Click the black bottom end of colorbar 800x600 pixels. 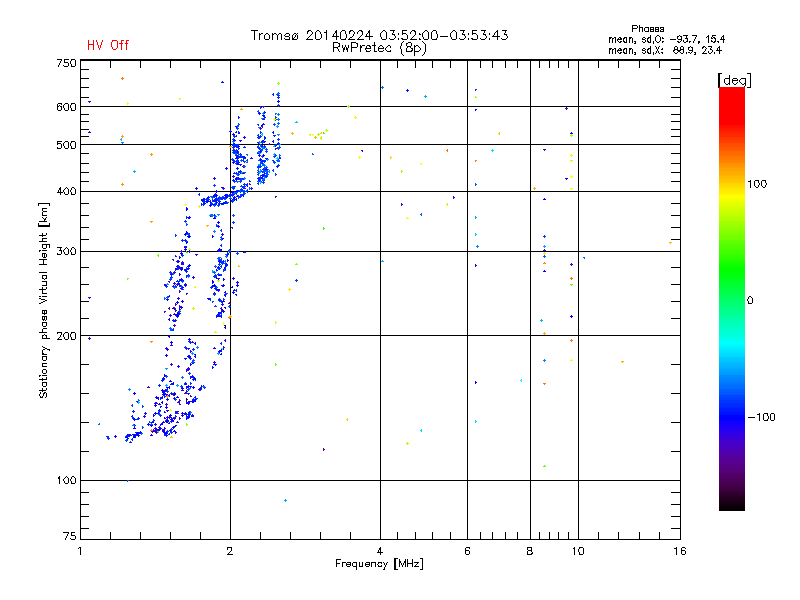click(x=731, y=504)
